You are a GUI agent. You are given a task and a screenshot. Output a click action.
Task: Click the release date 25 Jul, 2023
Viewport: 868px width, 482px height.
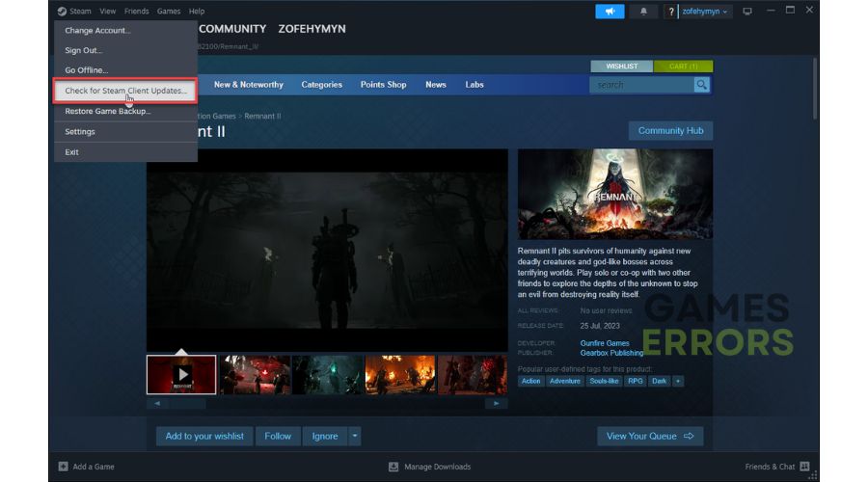(600, 326)
